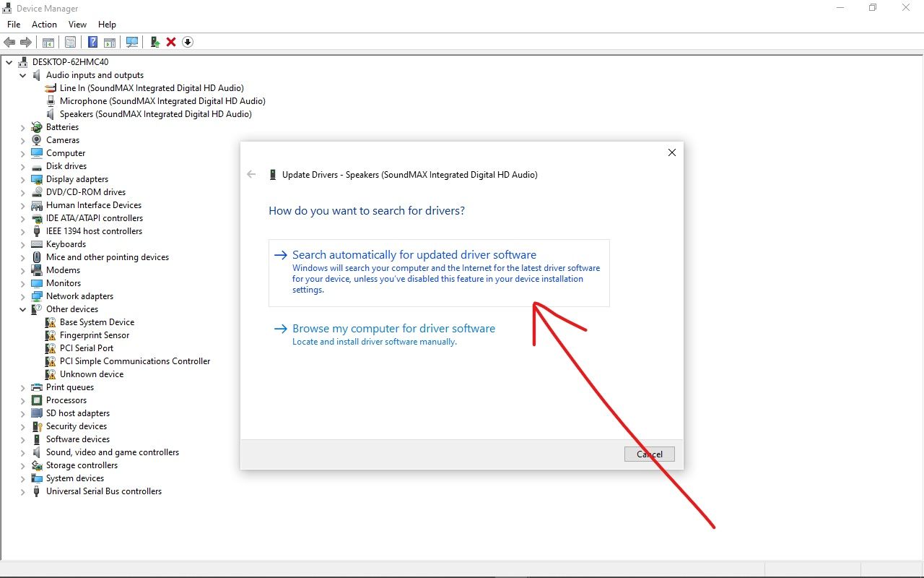This screenshot has height=578, width=924.
Task: Expand Universal Serial Bus controllers
Action: [23, 491]
